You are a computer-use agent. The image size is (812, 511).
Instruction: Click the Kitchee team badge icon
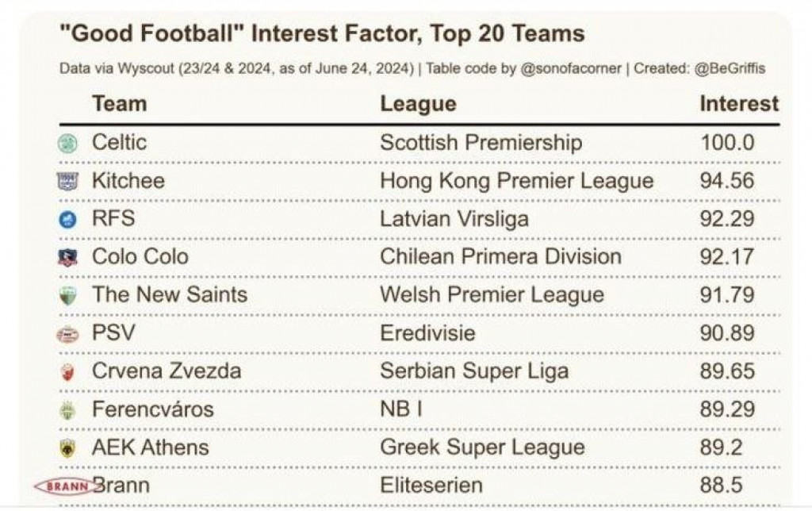coord(68,182)
